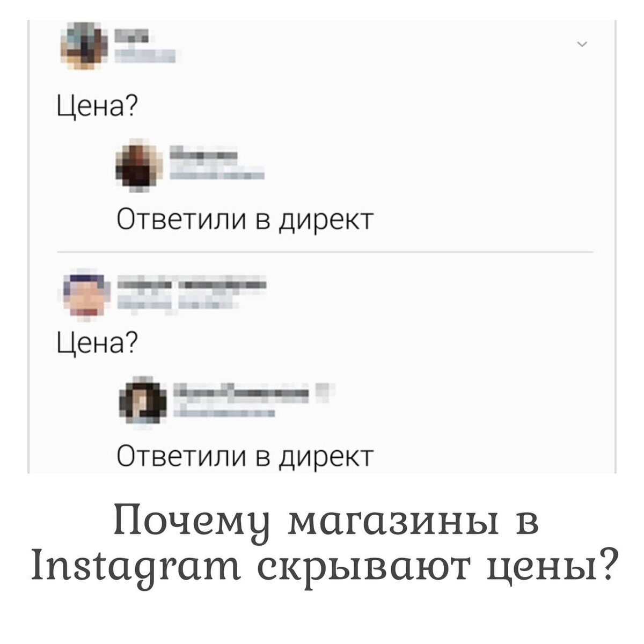Open the blurred username beside the blue-hat avatar
644x644 pixels.
click(192, 284)
